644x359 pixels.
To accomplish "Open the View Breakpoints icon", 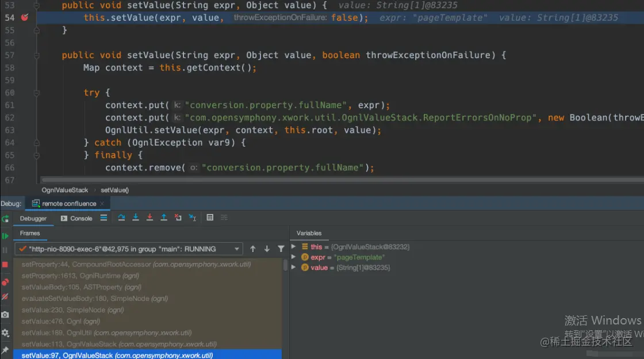I will 5,282.
